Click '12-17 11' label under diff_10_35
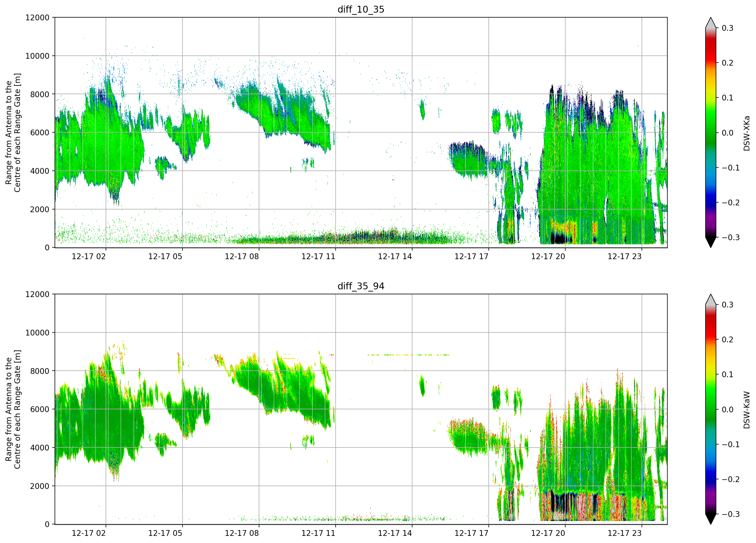Viewport: 756px width, 543px height. pyautogui.click(x=318, y=256)
